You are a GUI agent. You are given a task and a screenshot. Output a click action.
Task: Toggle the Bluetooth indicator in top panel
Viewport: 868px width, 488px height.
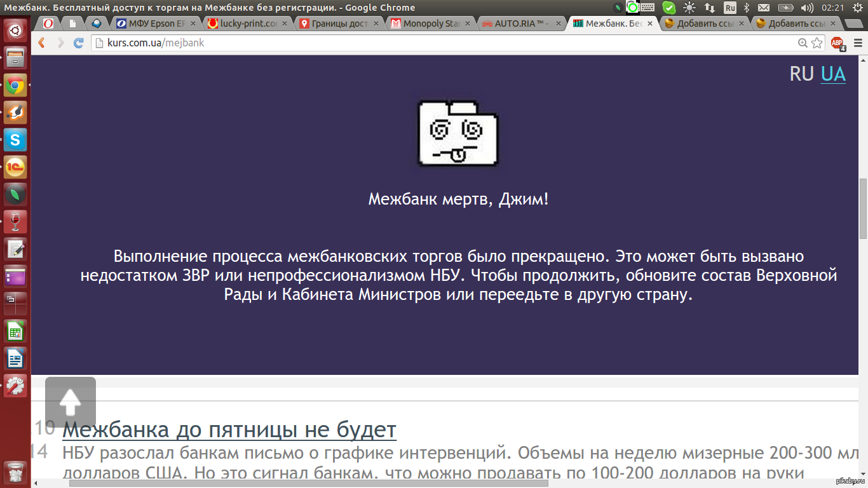click(747, 8)
